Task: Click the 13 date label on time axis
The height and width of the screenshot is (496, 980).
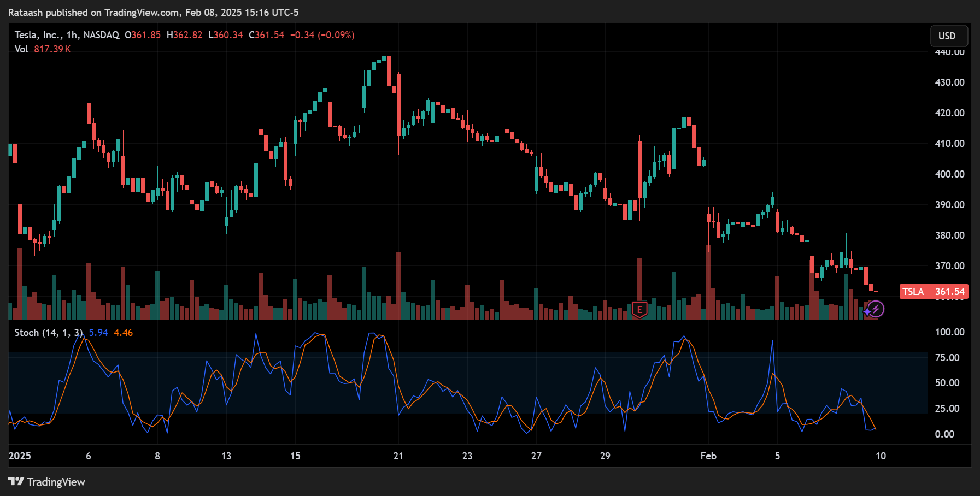Action: point(226,456)
